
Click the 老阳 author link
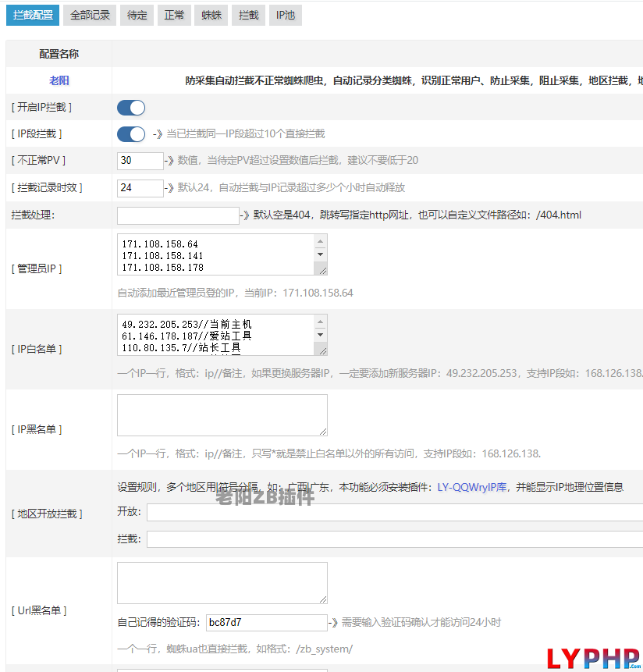click(x=59, y=80)
